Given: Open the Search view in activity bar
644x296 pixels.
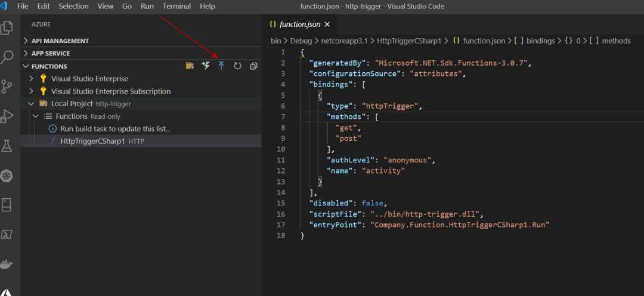Looking at the screenshot, I should coord(6,57).
